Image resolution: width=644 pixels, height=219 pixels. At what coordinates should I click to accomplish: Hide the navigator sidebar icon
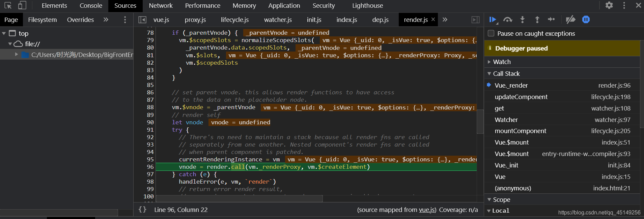[142, 20]
